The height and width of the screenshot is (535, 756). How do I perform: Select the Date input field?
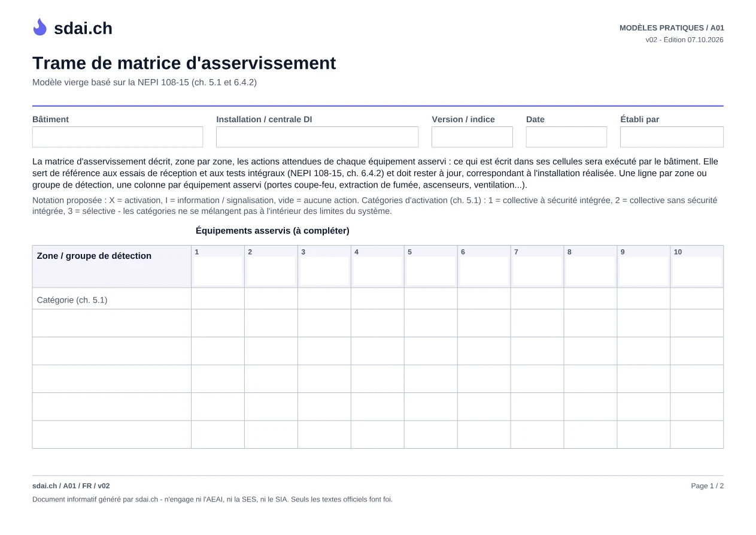(566, 137)
